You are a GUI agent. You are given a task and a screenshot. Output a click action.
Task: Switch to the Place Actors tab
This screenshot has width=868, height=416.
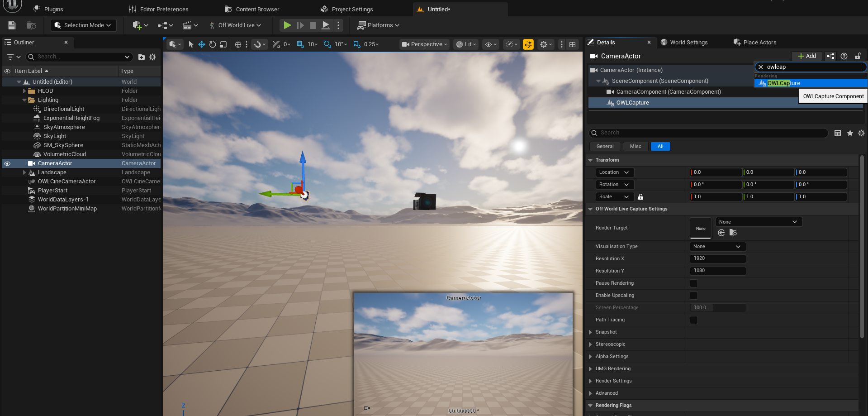click(754, 42)
